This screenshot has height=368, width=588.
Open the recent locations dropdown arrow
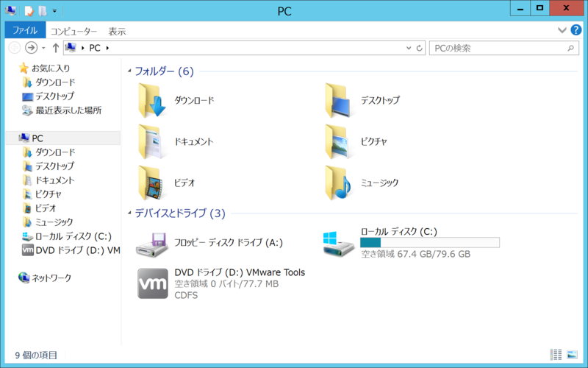click(x=43, y=48)
